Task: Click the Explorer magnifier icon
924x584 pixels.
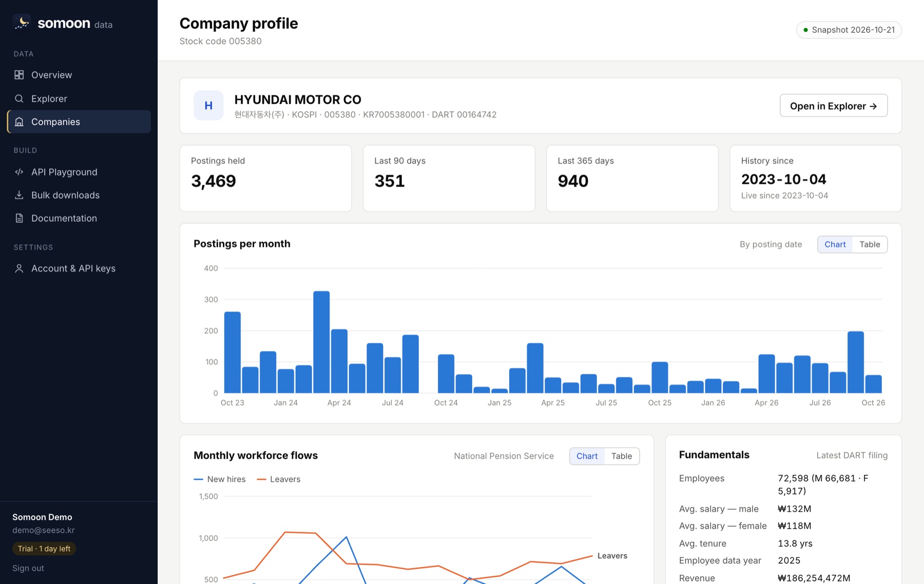Action: click(x=19, y=99)
